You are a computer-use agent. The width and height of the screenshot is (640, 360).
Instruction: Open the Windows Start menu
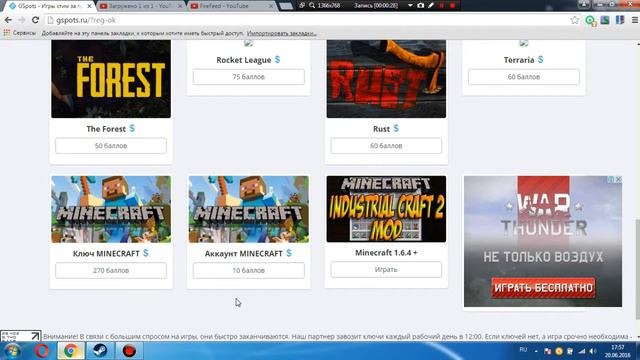(x=12, y=351)
